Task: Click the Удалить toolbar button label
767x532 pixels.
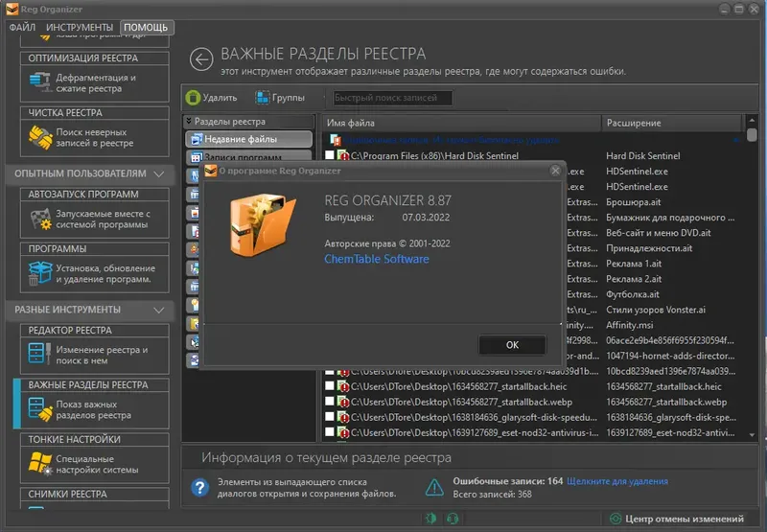Action: coord(220,98)
